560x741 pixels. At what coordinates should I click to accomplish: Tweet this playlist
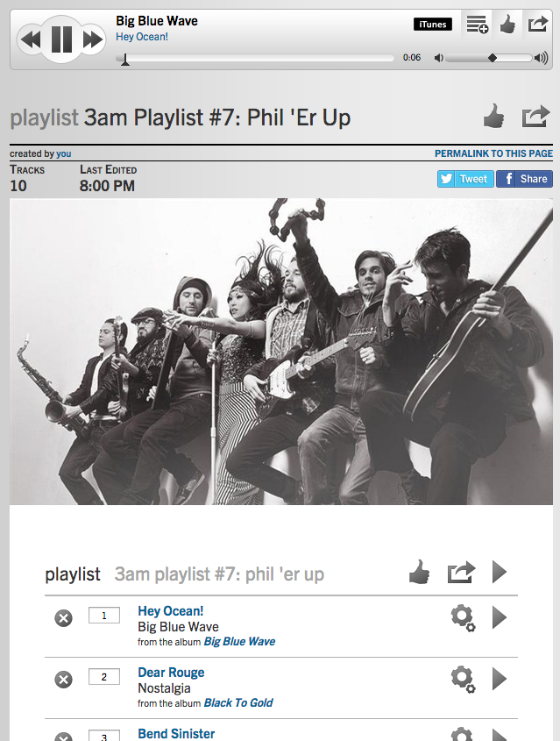465,179
